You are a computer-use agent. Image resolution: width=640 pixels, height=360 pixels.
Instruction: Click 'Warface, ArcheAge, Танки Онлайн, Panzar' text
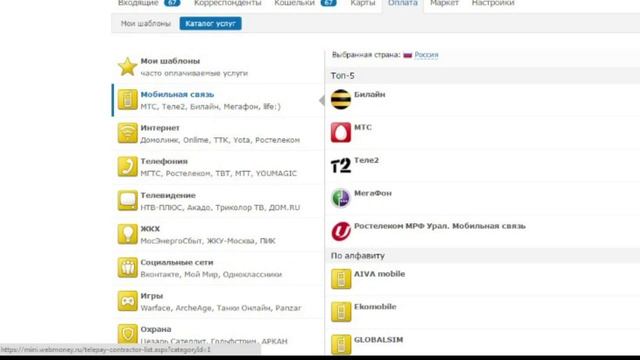pyautogui.click(x=221, y=308)
